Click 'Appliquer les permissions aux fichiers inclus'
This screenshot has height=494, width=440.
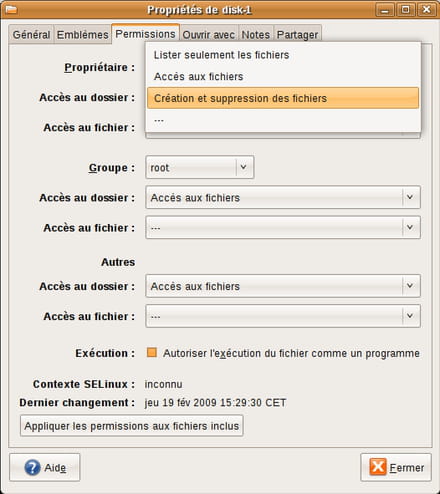(132, 426)
